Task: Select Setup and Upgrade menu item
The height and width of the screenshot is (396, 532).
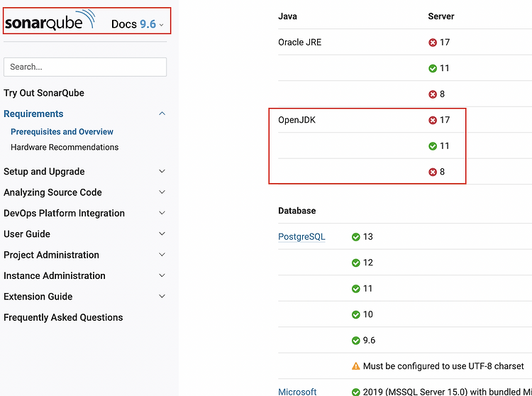Action: click(44, 171)
